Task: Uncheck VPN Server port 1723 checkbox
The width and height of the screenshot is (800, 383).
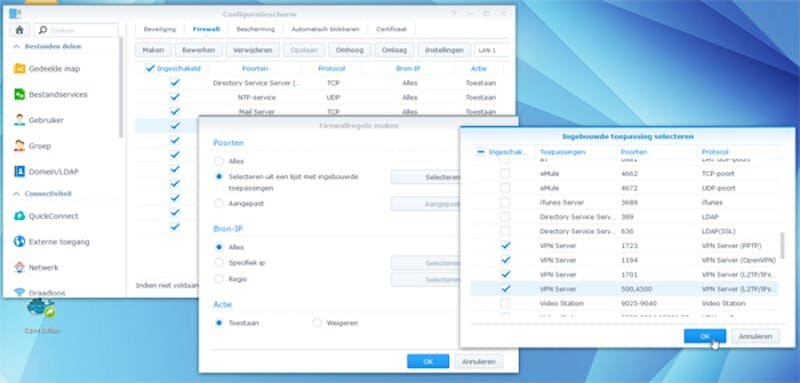Action: [505, 246]
